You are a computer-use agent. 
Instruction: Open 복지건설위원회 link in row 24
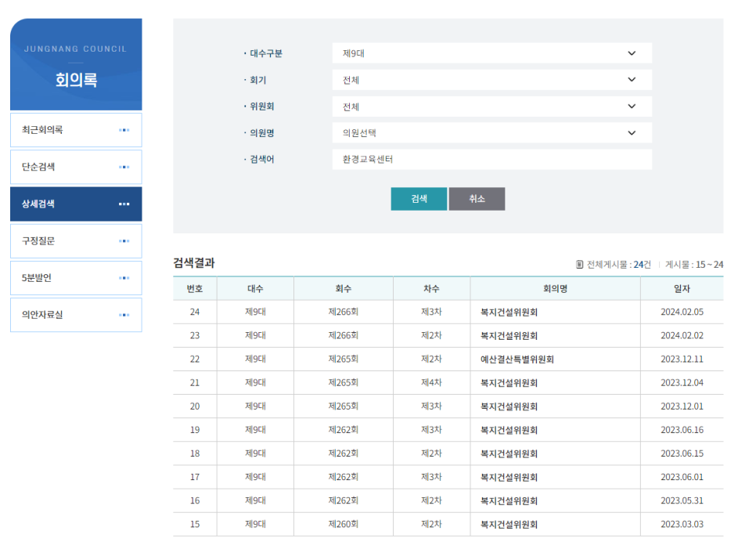pyautogui.click(x=509, y=312)
